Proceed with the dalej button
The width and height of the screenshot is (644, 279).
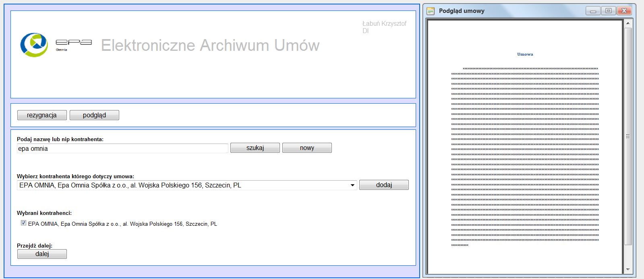(x=42, y=254)
